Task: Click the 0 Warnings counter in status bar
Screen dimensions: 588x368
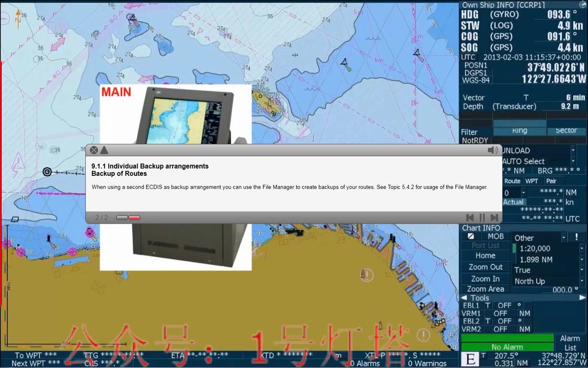Action: 427,363
